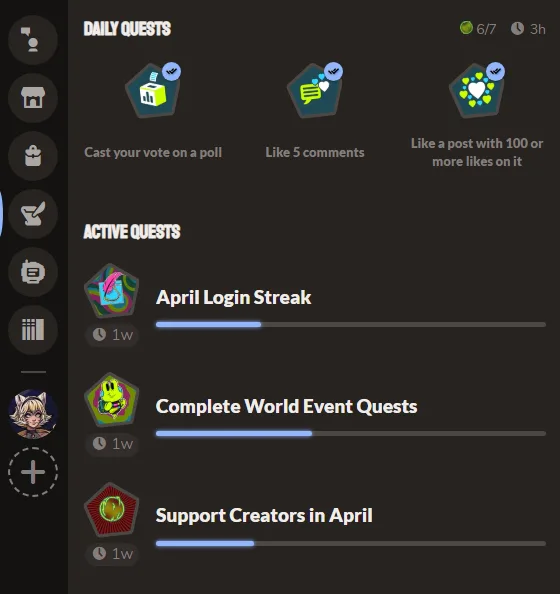Screen dimensions: 560x594
Task: Open the cat-eared character avatar
Action: pyautogui.click(x=33, y=414)
